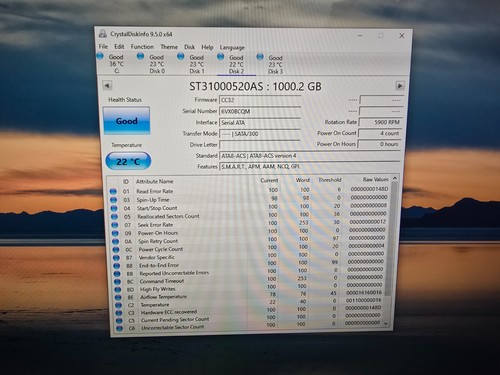Open the Help menu

[207, 47]
